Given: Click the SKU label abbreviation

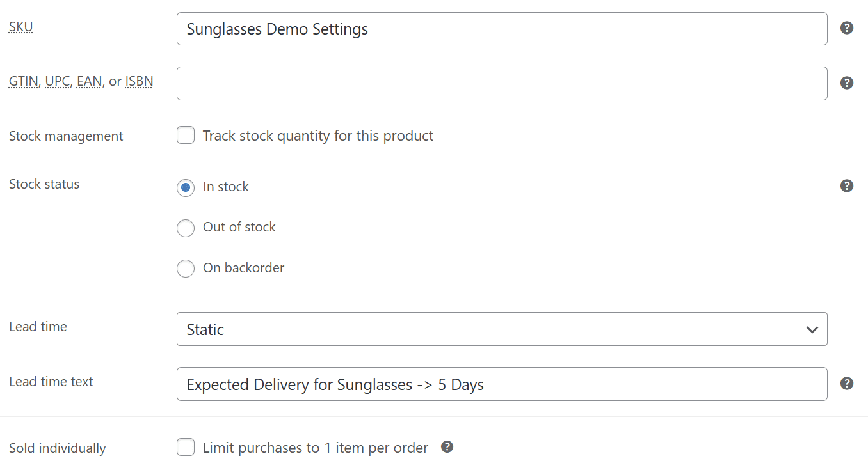Looking at the screenshot, I should pos(21,27).
